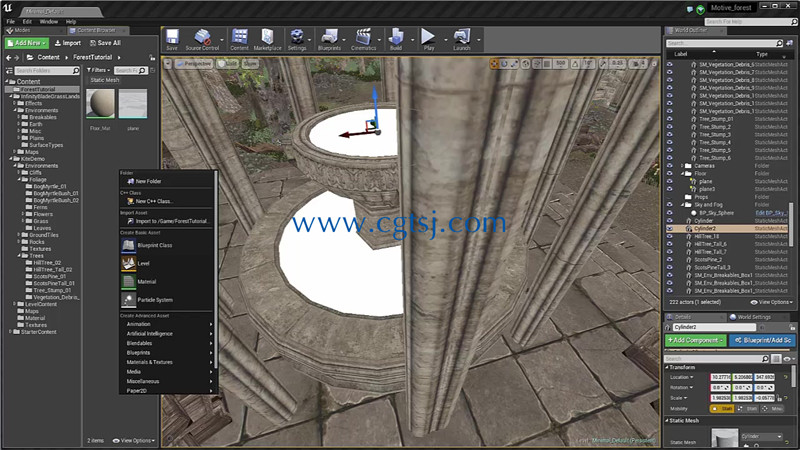The image size is (800, 450).
Task: Open Content Browser View Options
Action: (x=134, y=440)
